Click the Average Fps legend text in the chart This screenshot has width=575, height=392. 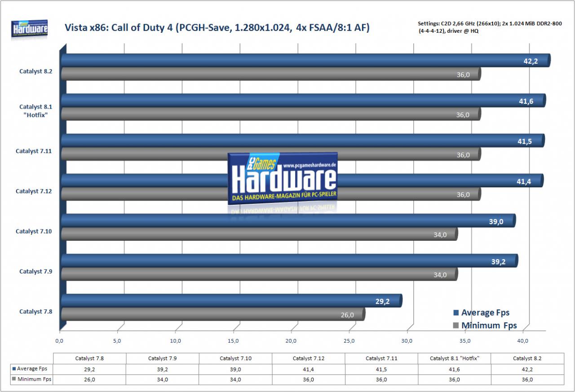[485, 313]
